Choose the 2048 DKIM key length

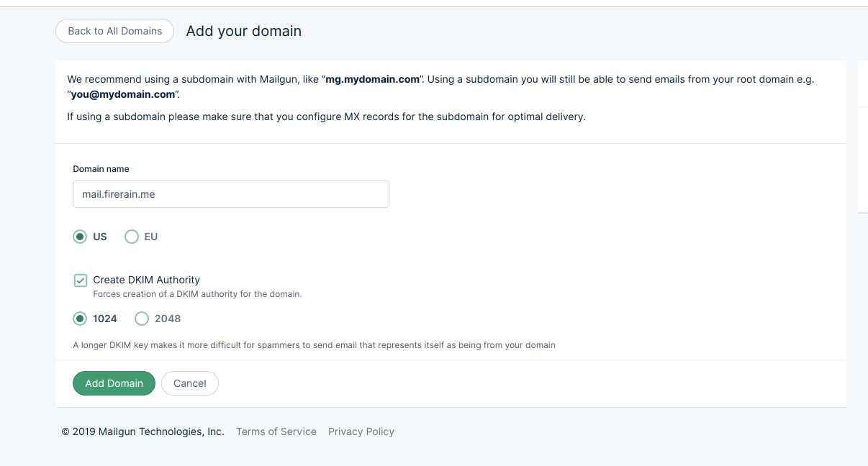(142, 319)
